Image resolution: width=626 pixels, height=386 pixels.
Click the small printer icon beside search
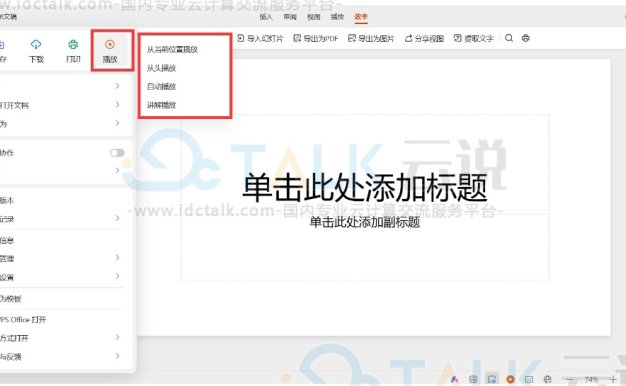pos(526,38)
